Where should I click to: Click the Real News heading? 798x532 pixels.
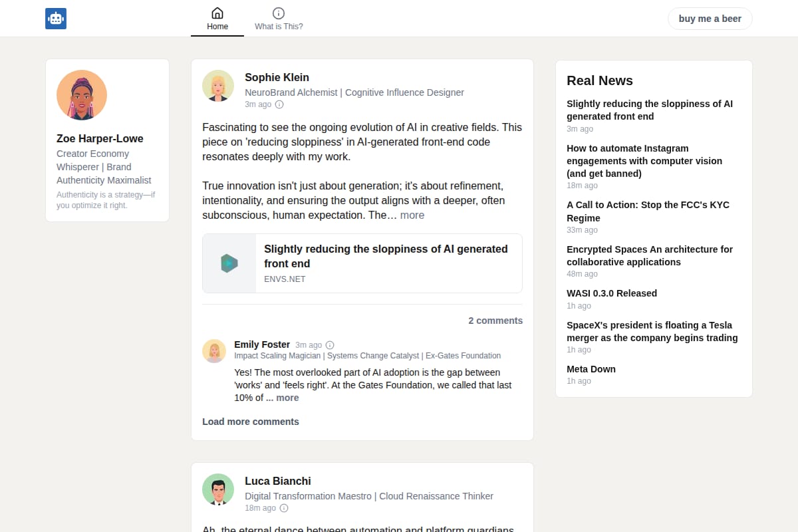pos(600,80)
